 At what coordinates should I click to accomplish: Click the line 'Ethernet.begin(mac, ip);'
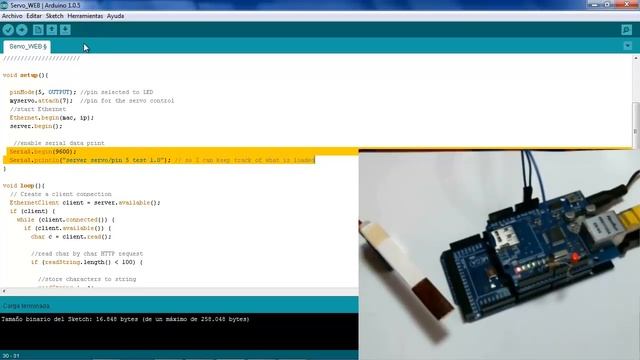[51, 118]
